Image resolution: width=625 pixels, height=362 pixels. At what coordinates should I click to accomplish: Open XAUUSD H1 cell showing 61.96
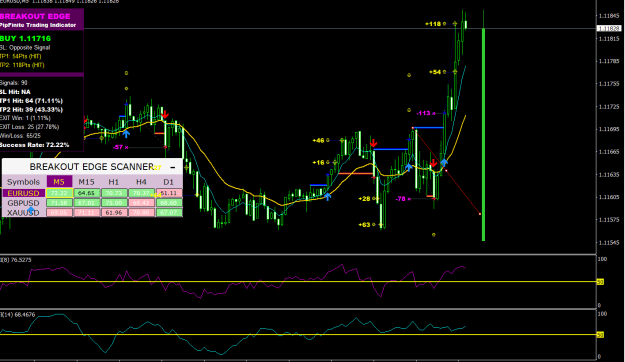tap(114, 212)
